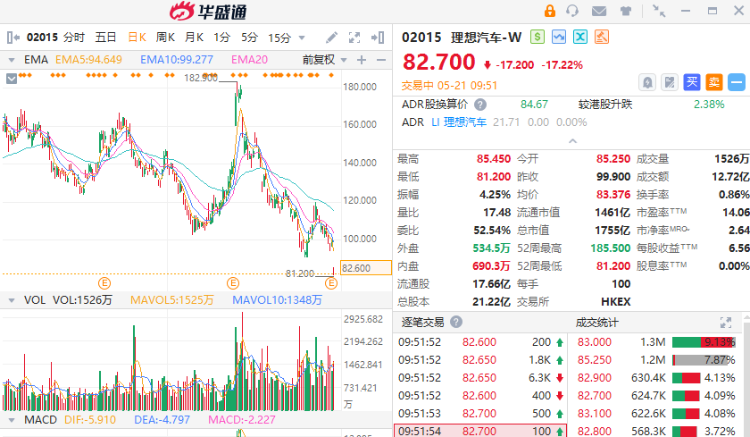Screen dimensions: 750x437
Task: Expand the trade statistics panel
Action: coord(726,322)
